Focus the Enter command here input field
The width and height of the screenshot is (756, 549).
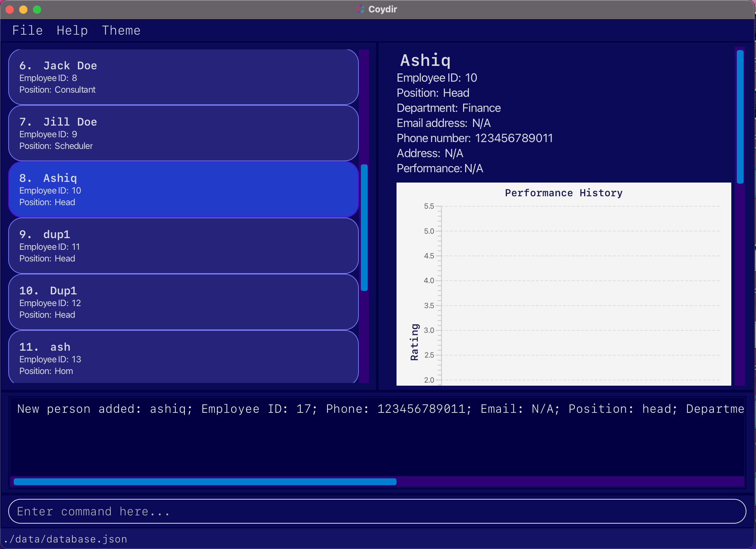click(x=377, y=511)
